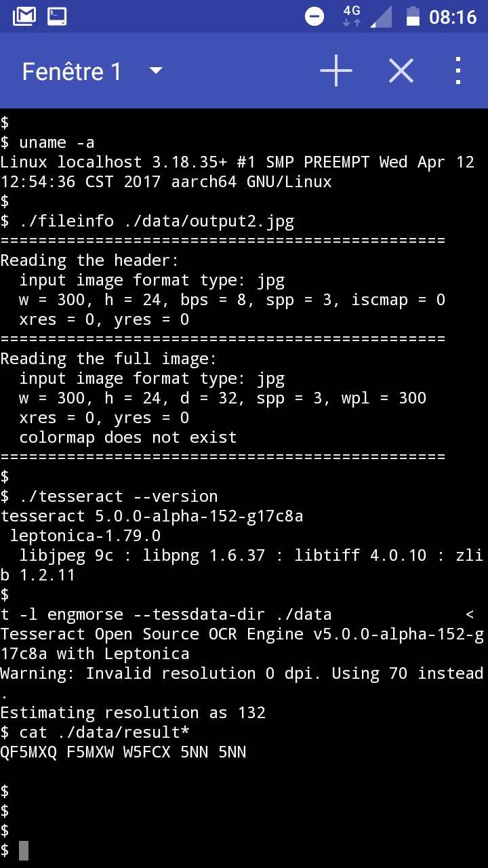Tap the "./tesseract --version" command line
488x868 pixels.
(119, 496)
